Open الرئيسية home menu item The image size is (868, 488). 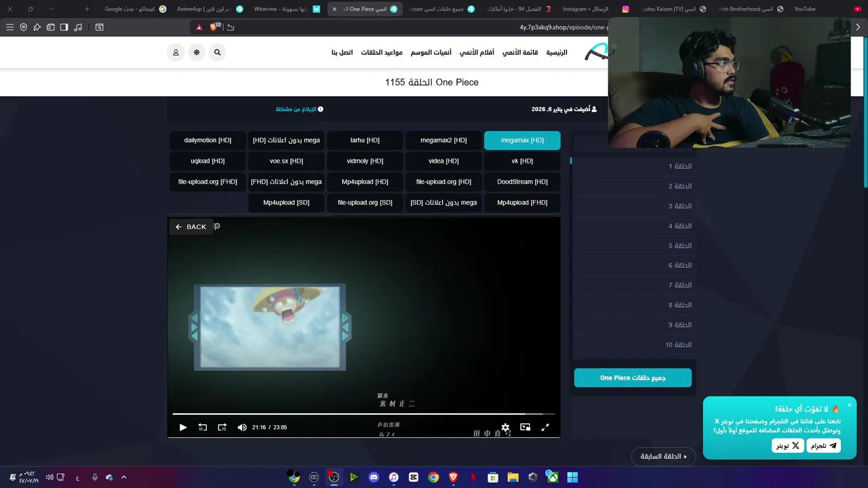click(x=557, y=52)
